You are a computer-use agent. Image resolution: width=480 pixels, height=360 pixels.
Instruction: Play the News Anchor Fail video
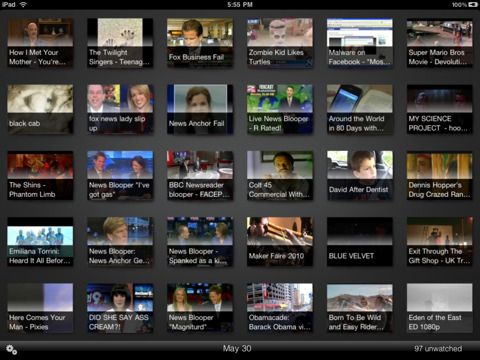point(200,109)
